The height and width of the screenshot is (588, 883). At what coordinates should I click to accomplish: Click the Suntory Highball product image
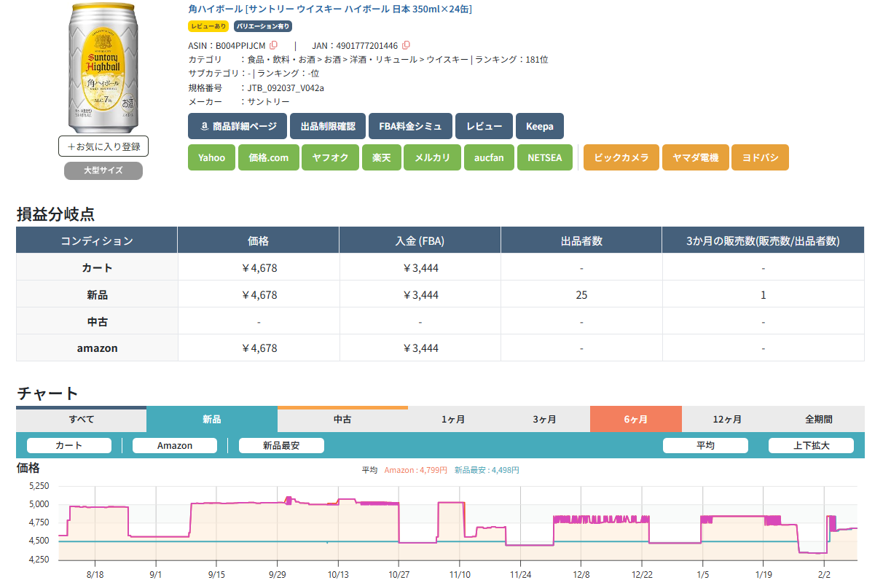(x=103, y=66)
